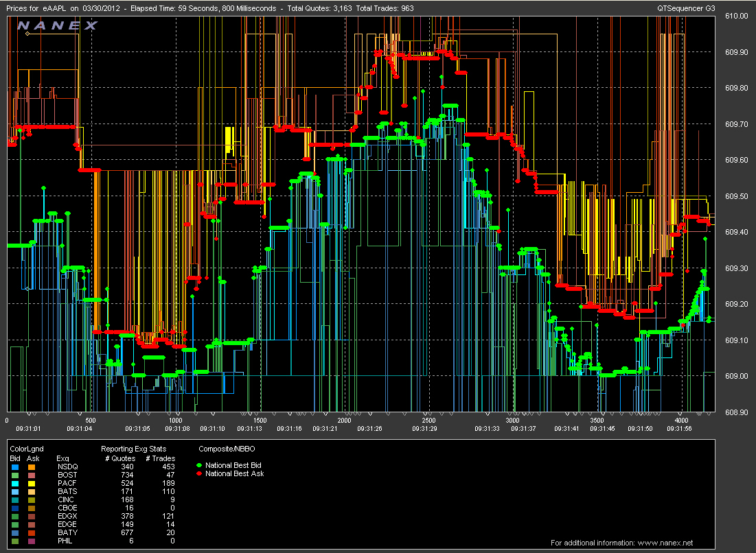The height and width of the screenshot is (553, 756).
Task: Click the NSDQ trades value 453
Action: (168, 467)
